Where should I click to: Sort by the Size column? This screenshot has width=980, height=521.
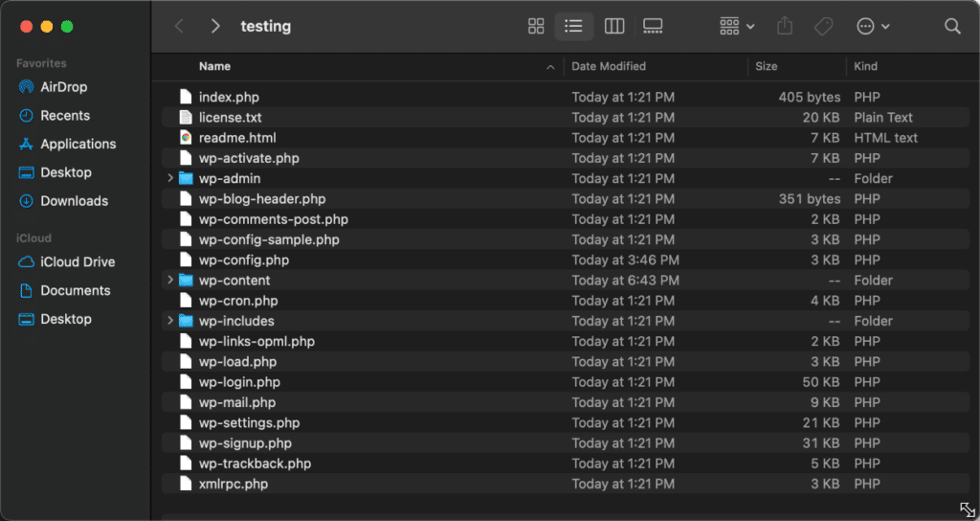pyautogui.click(x=767, y=66)
